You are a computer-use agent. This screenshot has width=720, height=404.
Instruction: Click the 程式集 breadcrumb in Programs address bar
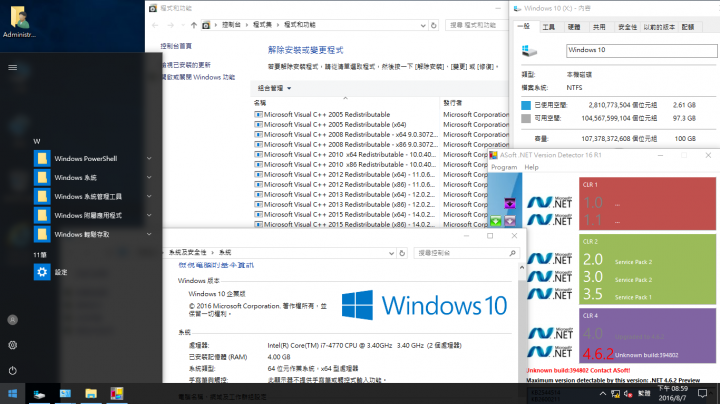[x=262, y=25]
